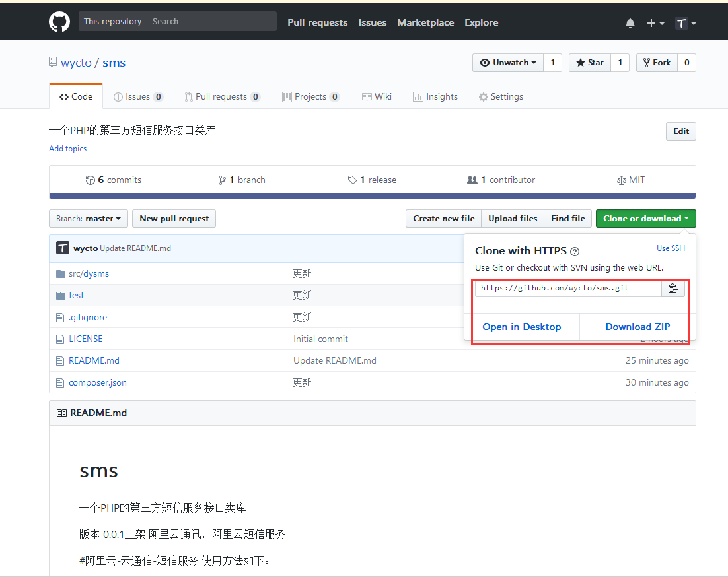Click the README.md file icon in file list
The width and height of the screenshot is (728, 577).
pos(60,361)
